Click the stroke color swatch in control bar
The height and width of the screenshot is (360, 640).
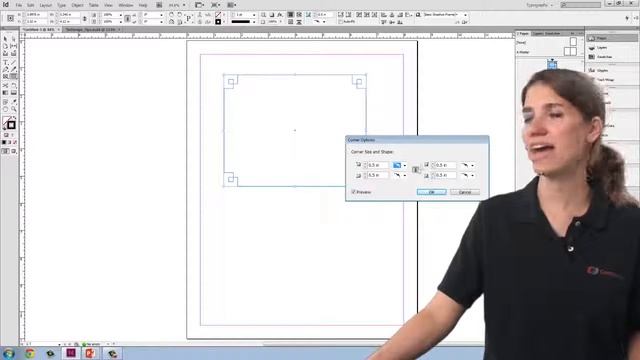pos(218,22)
